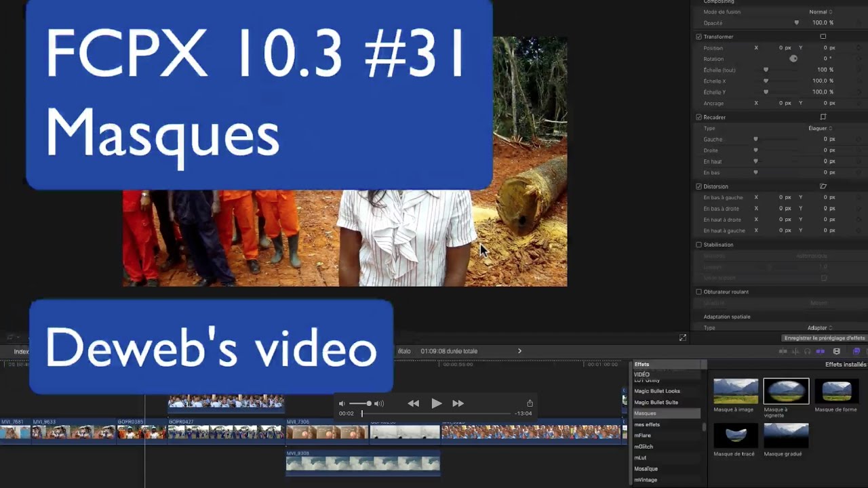Viewport: 868px width, 488px height.
Task: Click the Recadrer crop tool icon
Action: [x=823, y=117]
